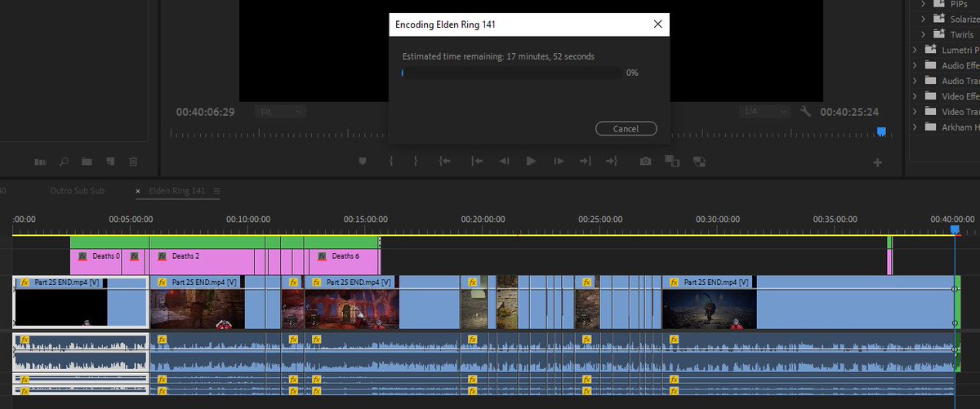Select the Video Effects folder icon
The width and height of the screenshot is (980, 409).
pyautogui.click(x=930, y=96)
